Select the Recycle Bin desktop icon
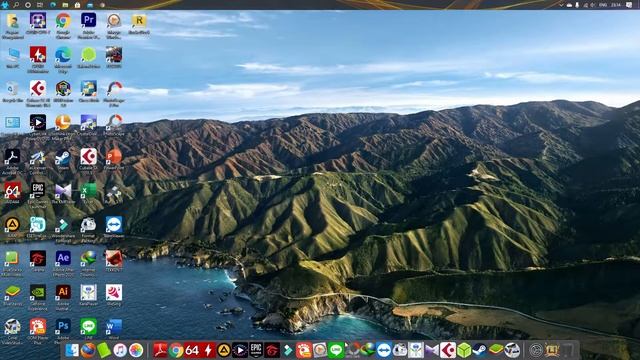This screenshot has width=640, height=360. [12, 89]
